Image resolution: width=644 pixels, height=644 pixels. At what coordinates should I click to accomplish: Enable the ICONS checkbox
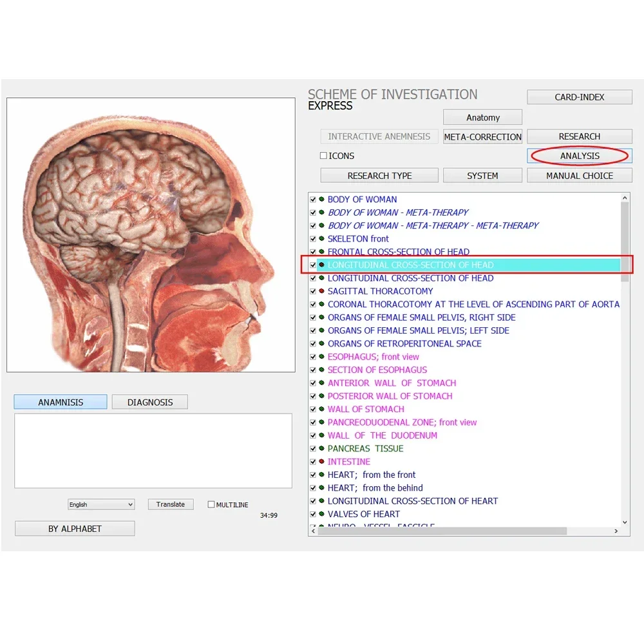click(x=323, y=156)
